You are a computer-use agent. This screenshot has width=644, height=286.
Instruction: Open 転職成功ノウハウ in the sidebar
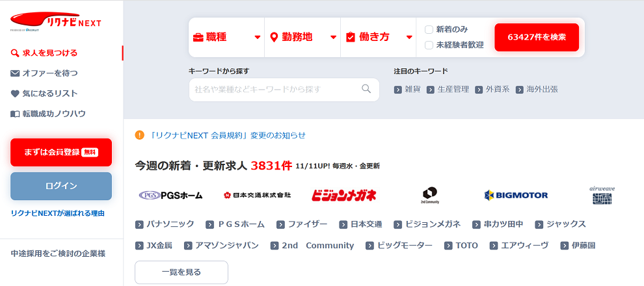point(48,114)
